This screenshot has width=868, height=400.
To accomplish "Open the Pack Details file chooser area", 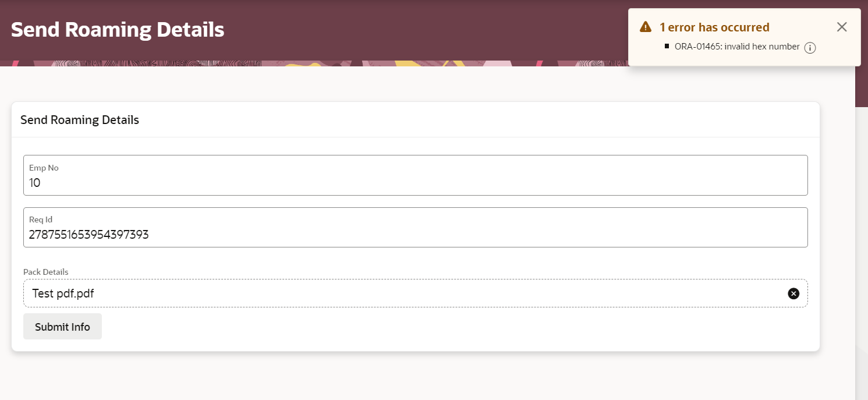I will pos(415,293).
